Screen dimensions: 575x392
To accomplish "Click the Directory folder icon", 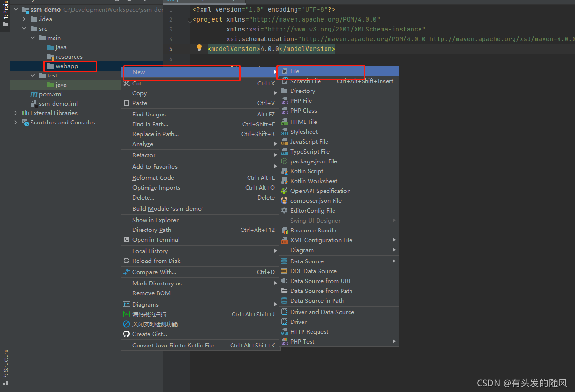I will pos(284,91).
